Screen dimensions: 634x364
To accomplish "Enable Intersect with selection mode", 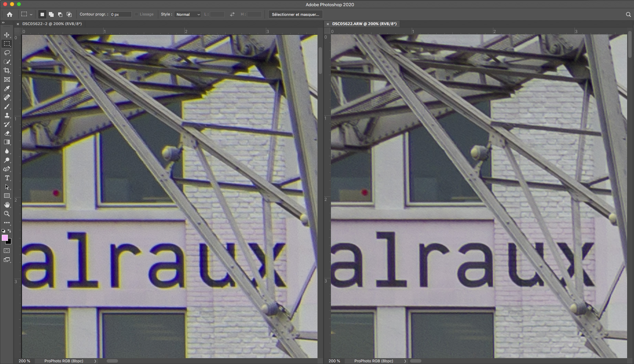I will pyautogui.click(x=69, y=14).
